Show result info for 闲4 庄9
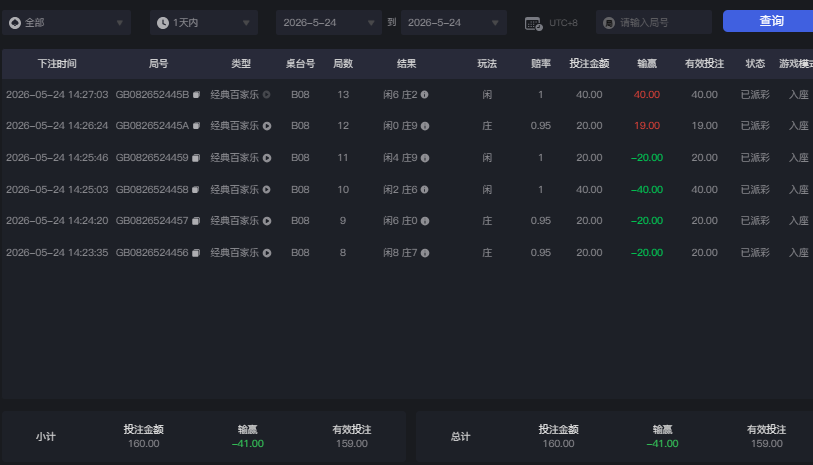This screenshot has width=813, height=465. point(425,158)
